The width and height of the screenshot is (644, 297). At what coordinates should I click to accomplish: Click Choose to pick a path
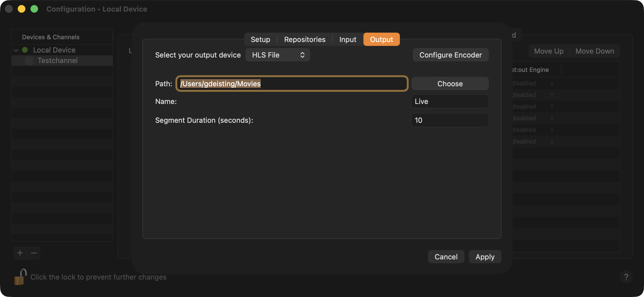[450, 84]
